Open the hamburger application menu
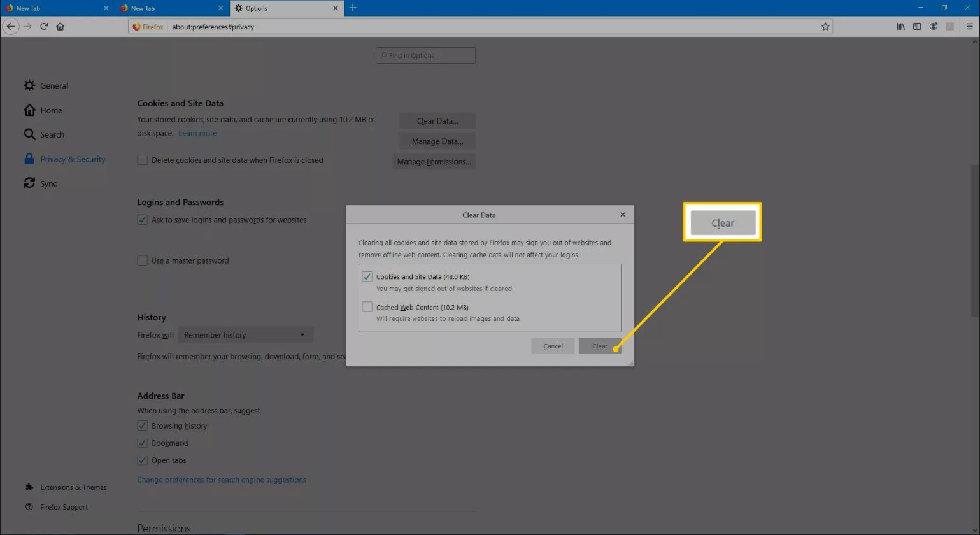Image resolution: width=980 pixels, height=535 pixels. 969,27
